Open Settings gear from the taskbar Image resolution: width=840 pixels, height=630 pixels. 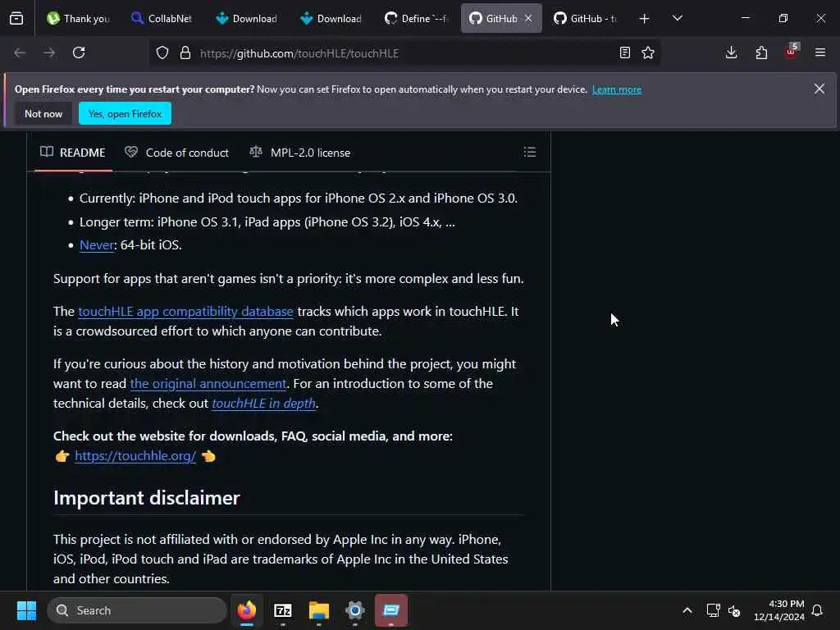(x=354, y=610)
